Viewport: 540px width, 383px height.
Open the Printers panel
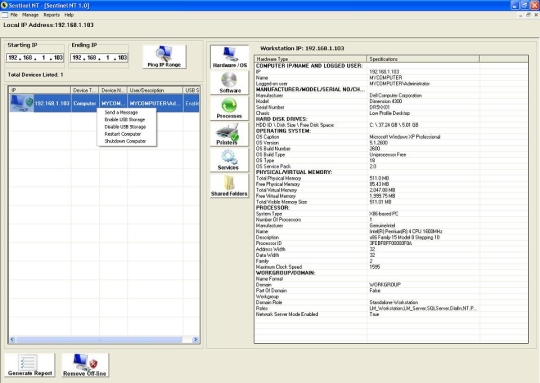tap(229, 134)
